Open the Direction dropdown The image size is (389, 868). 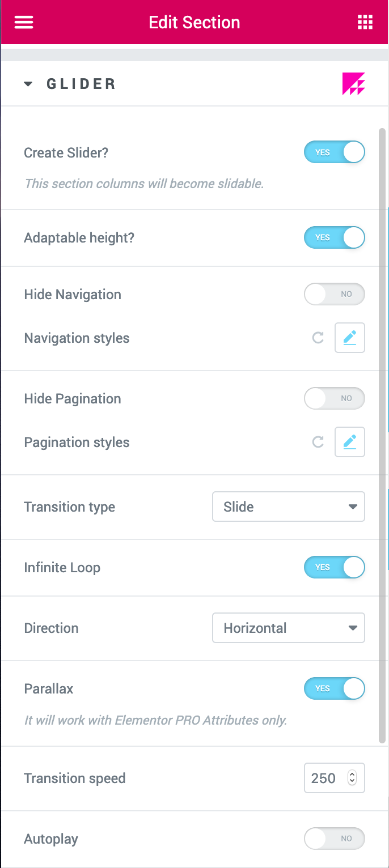pyautogui.click(x=289, y=628)
